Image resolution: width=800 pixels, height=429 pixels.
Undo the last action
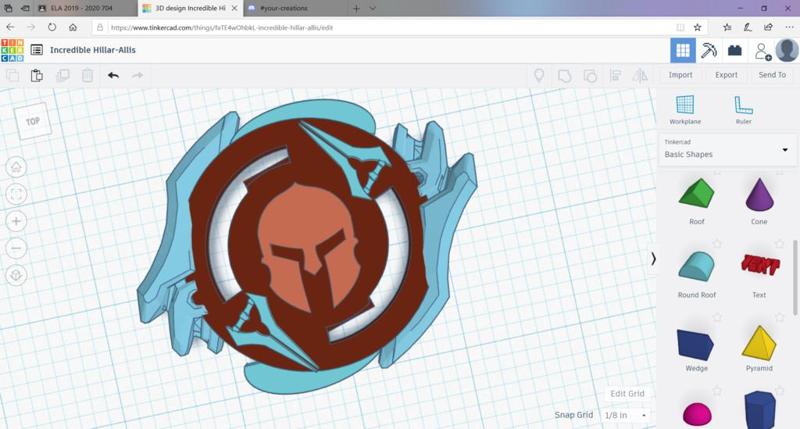(113, 75)
